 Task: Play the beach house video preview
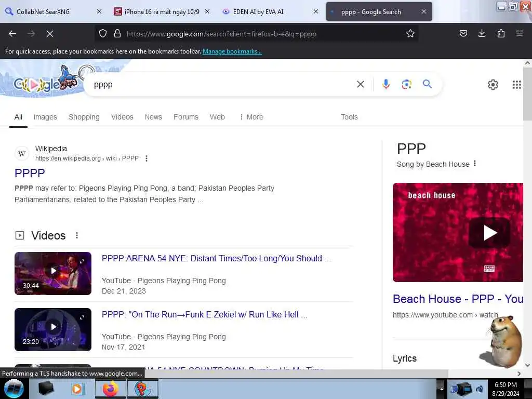pyautogui.click(x=458, y=232)
